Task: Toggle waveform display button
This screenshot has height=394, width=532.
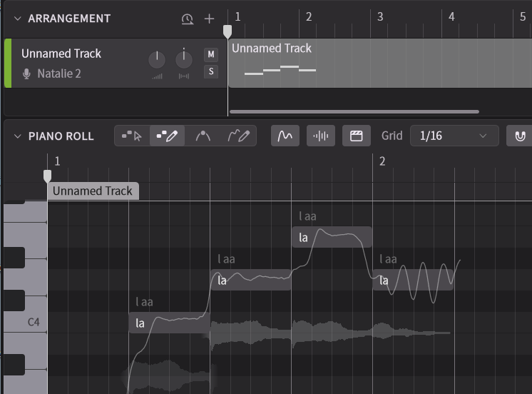Action: 321,136
